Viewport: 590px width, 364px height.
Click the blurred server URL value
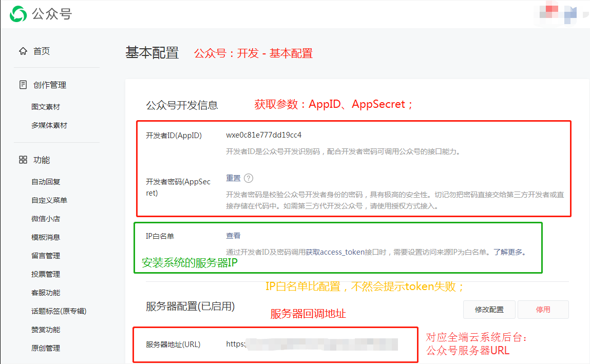tap(312, 344)
